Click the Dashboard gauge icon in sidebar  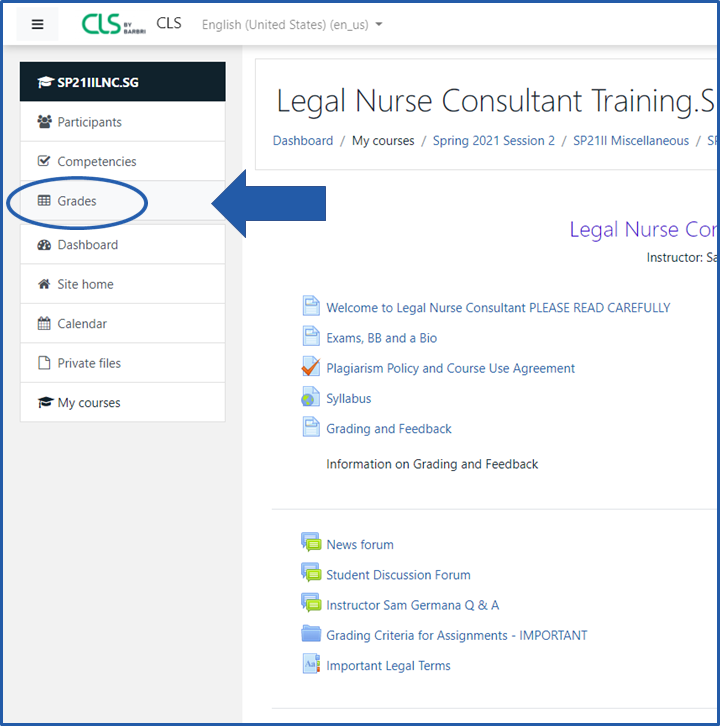44,245
